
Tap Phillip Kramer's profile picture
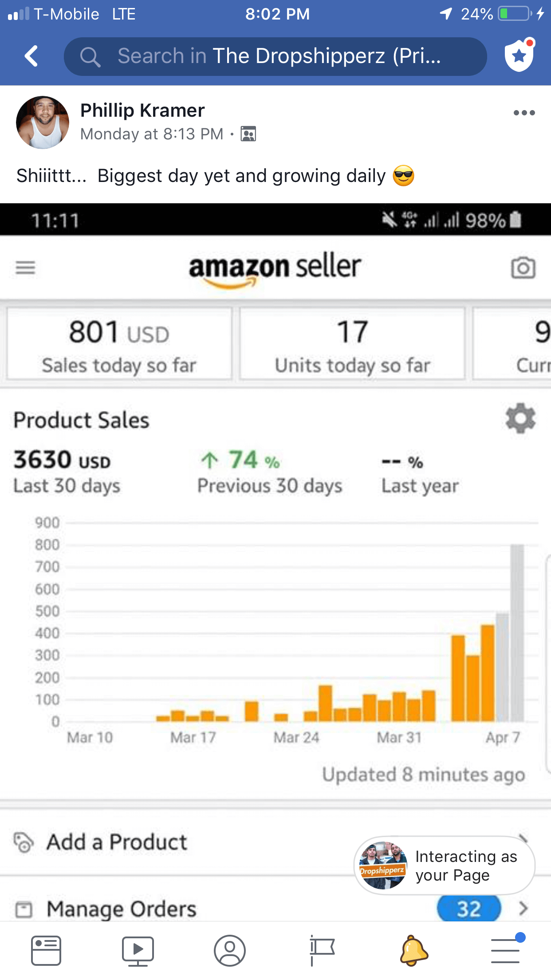coord(43,122)
